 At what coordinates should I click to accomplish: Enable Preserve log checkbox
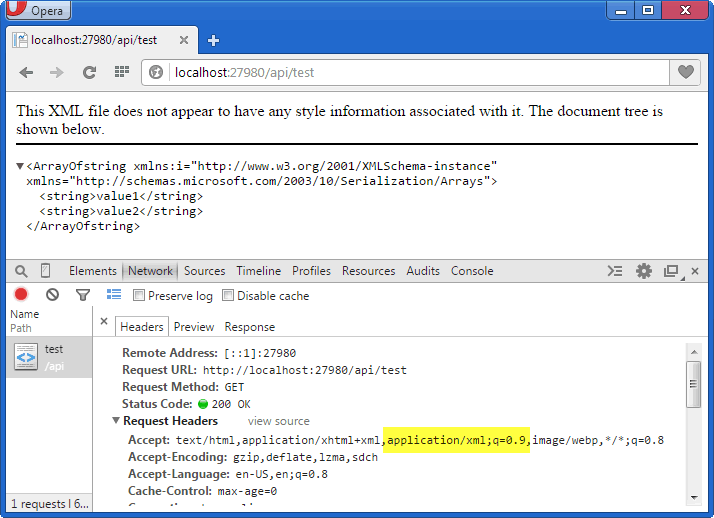click(138, 295)
